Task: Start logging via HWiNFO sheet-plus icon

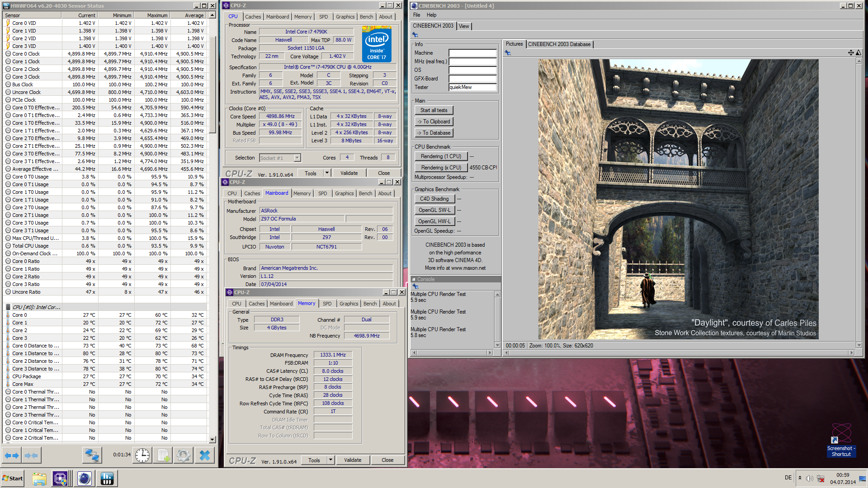Action: 163,455
